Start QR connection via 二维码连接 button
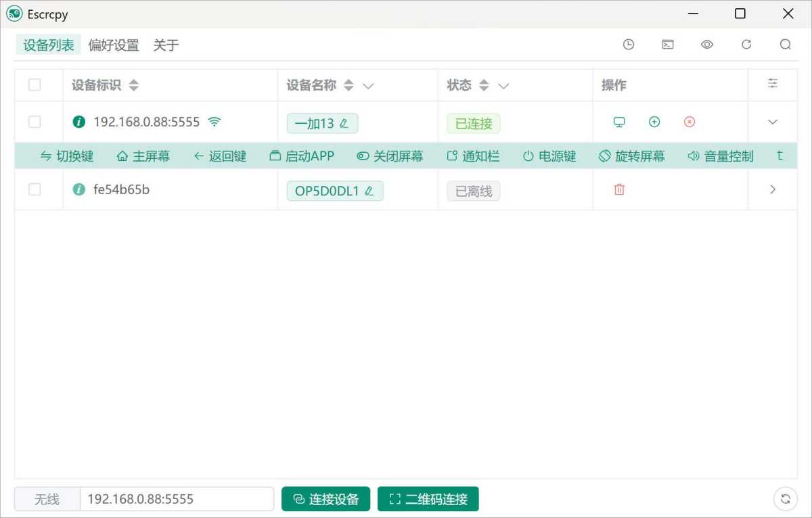The width and height of the screenshot is (812, 518). click(428, 498)
